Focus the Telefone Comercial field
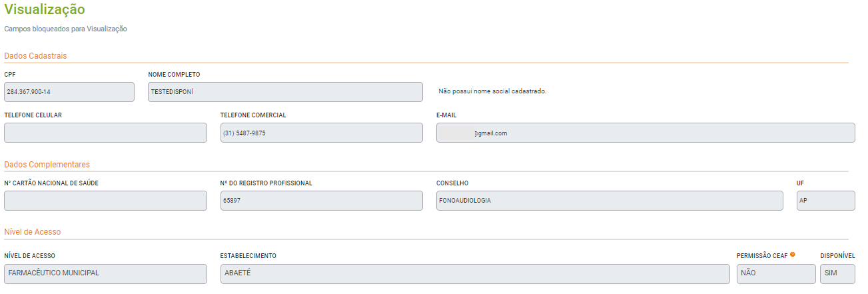The width and height of the screenshot is (868, 294). tap(321, 133)
